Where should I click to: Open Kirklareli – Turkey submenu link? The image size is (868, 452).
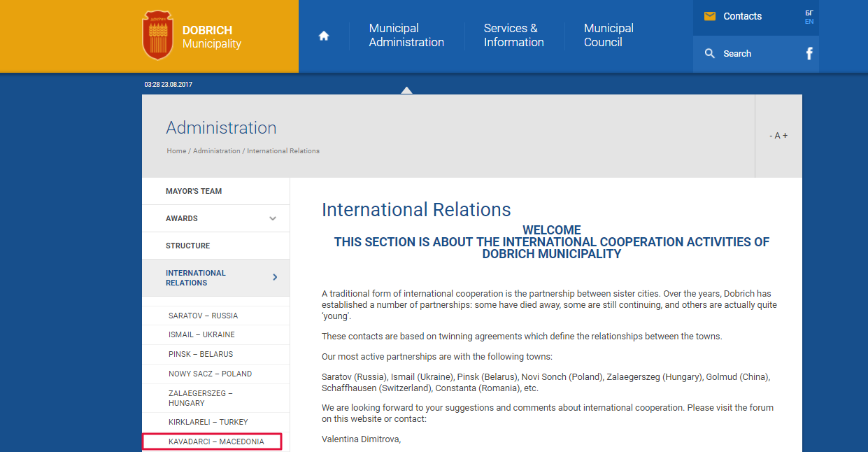coord(215,423)
